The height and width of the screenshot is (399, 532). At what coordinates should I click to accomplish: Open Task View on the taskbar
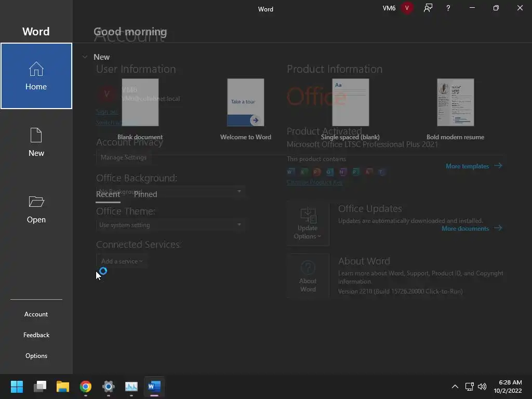(x=39, y=387)
